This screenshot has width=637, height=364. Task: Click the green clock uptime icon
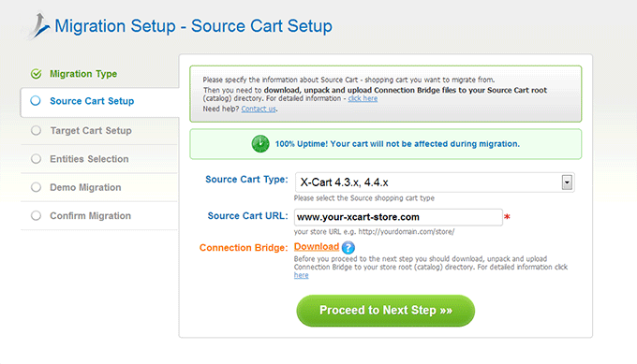[x=260, y=144]
